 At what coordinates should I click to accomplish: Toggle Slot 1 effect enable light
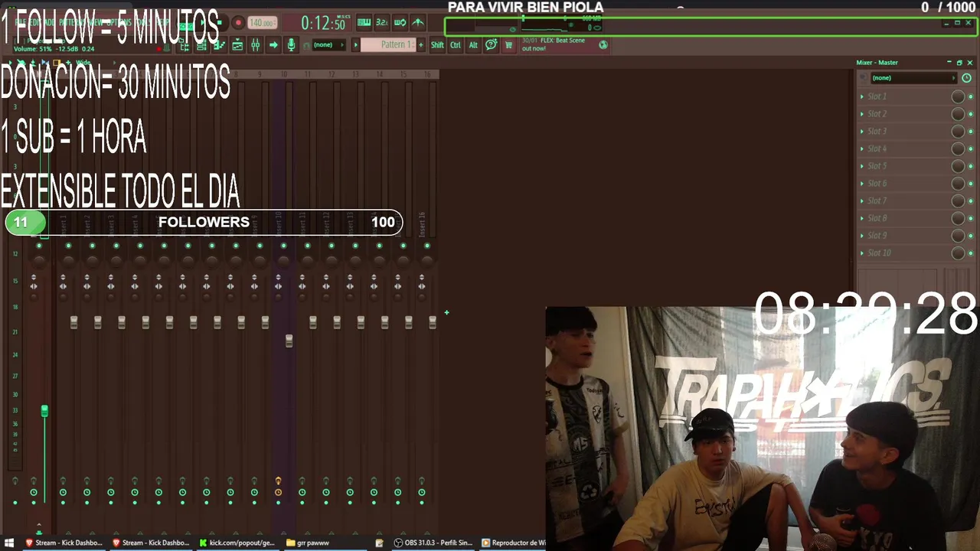pyautogui.click(x=971, y=96)
